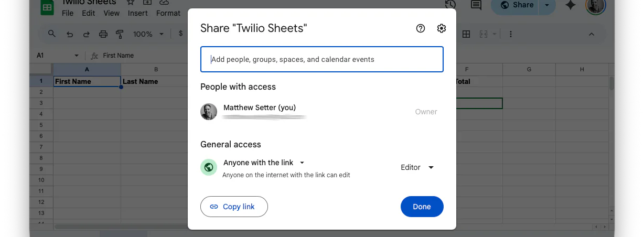Open share dialog settings gear
The image size is (644, 237).
tap(442, 28)
